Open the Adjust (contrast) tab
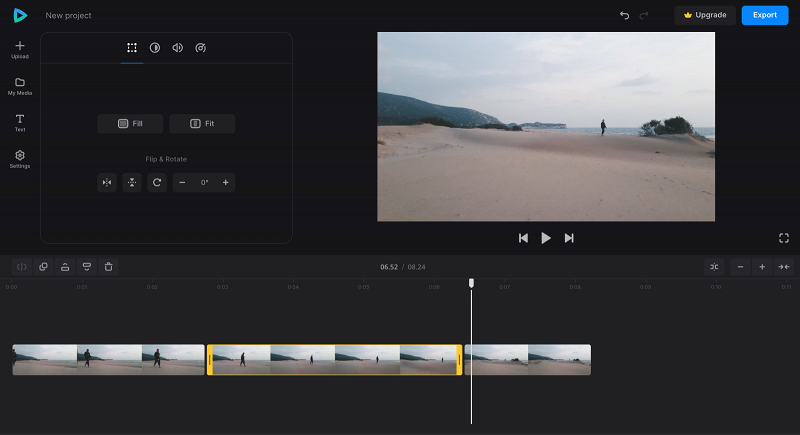This screenshot has width=800, height=435. (x=155, y=48)
